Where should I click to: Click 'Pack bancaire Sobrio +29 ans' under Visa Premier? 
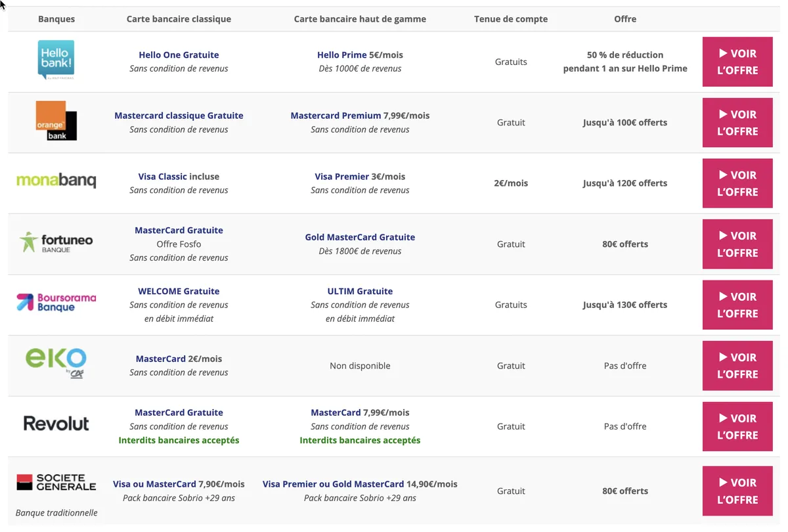coord(360,498)
